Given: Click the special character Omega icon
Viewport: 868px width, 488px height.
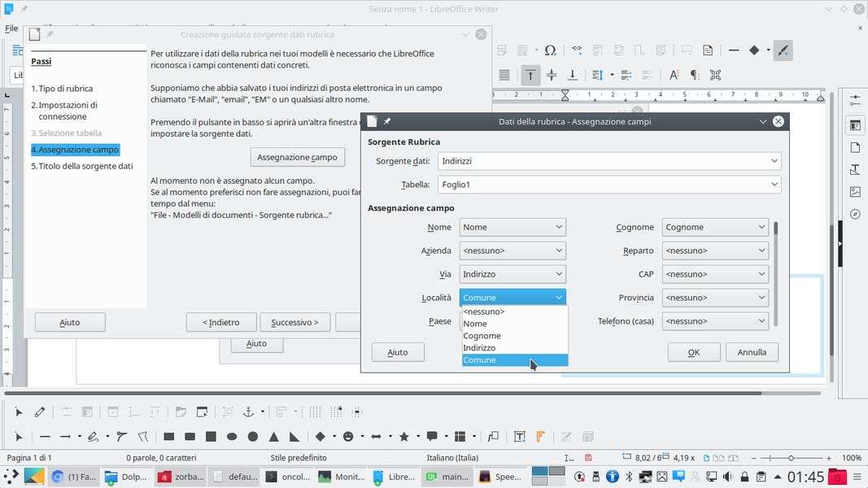Looking at the screenshot, I should 550,50.
